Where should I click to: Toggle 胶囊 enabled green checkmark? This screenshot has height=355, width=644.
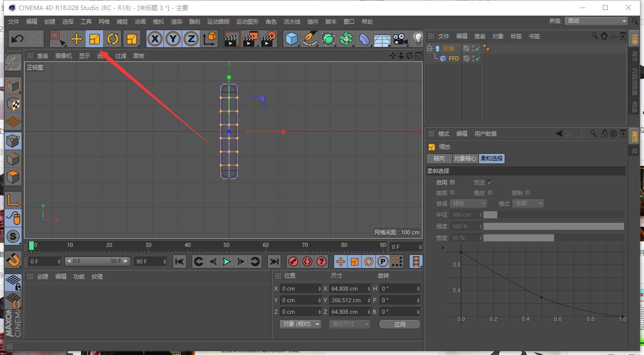(x=478, y=49)
